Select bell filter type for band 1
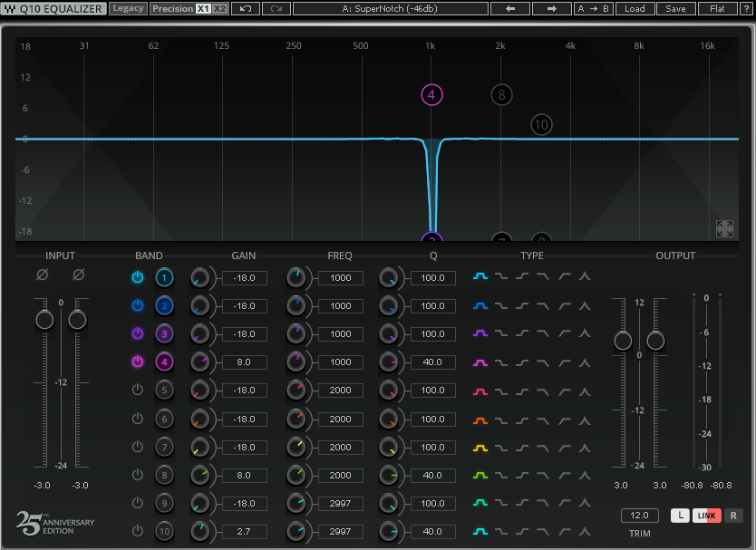The image size is (756, 550). click(480, 276)
